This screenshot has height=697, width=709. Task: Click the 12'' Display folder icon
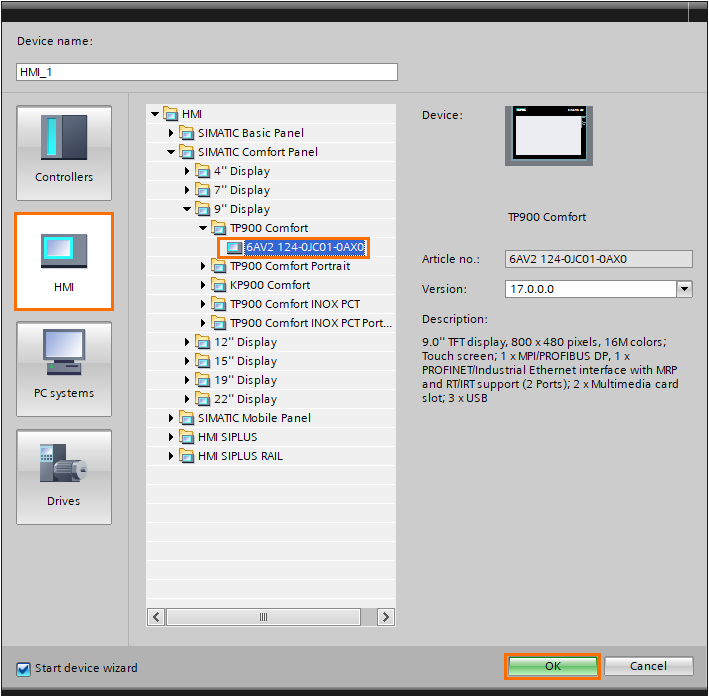(203, 342)
